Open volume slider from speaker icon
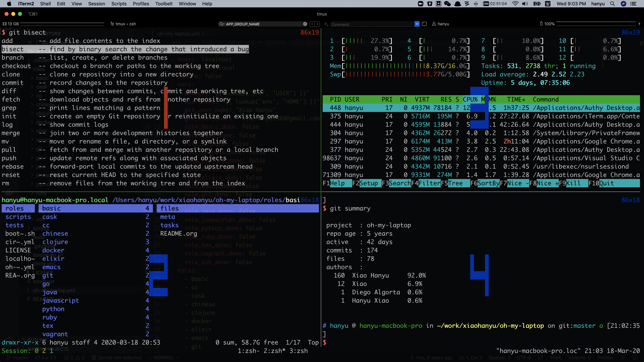The height and width of the screenshot is (362, 644). pos(525,4)
